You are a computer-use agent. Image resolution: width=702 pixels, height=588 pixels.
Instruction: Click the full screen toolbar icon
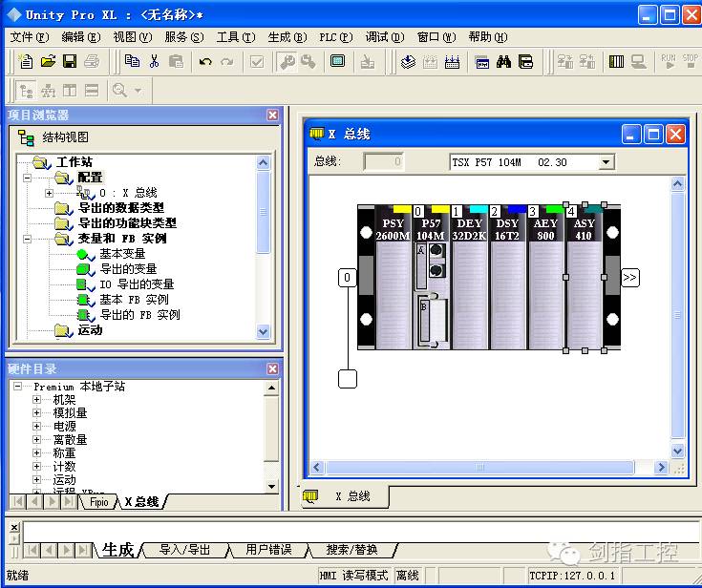pos(337,61)
